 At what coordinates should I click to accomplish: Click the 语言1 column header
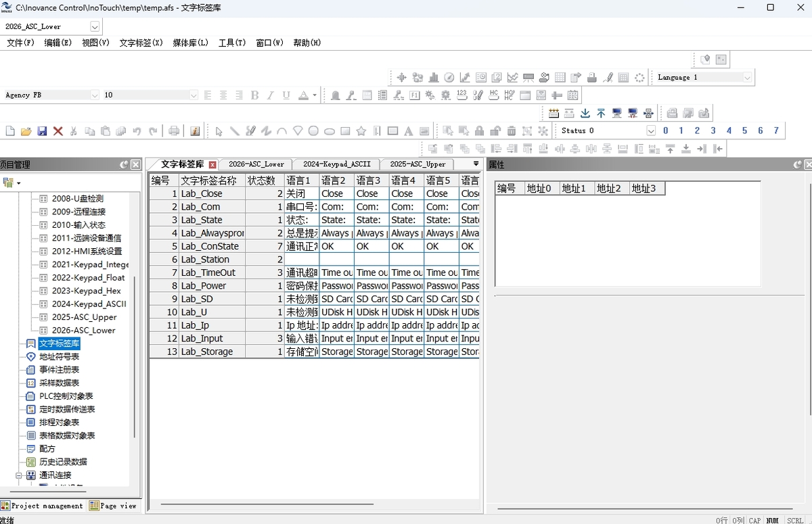click(302, 181)
